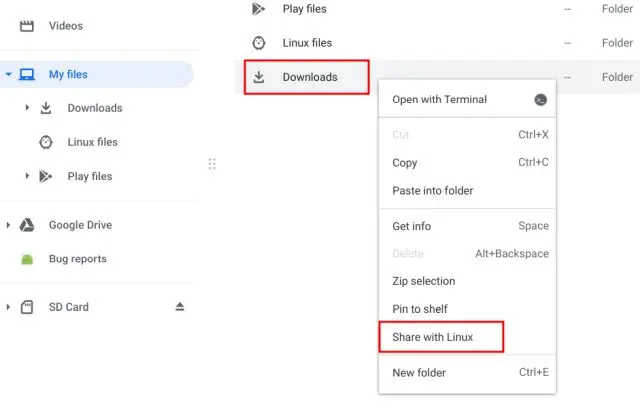The image size is (640, 414).
Task: Open the Linux files folder row
Action: (x=307, y=43)
